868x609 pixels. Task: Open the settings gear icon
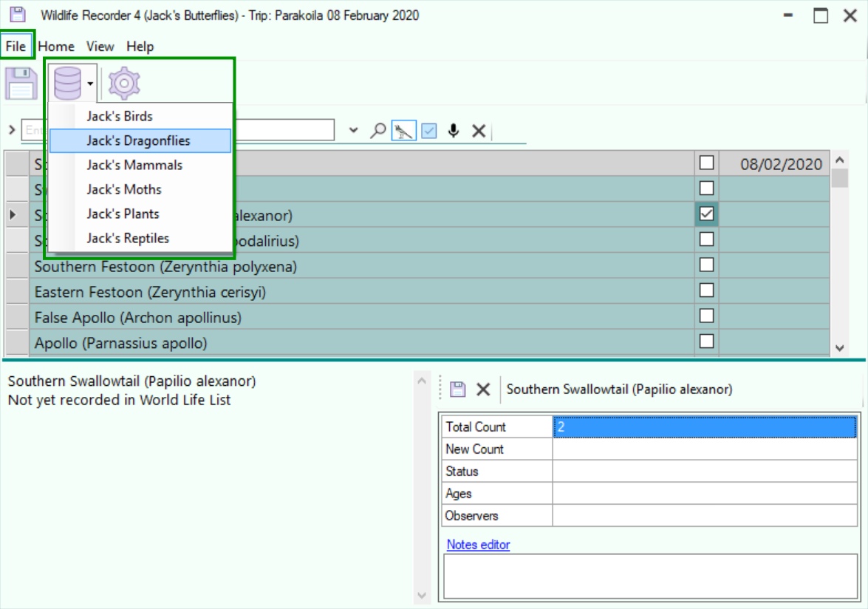pyautogui.click(x=124, y=83)
